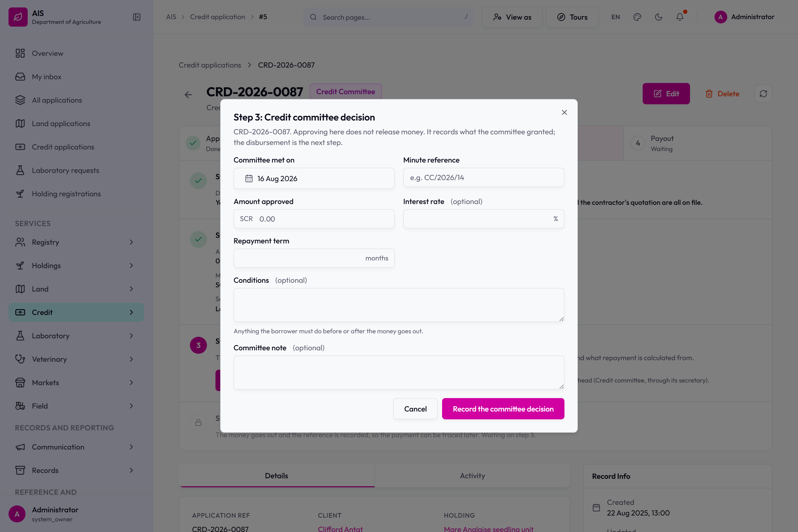Open the color theme palette icon
The height and width of the screenshot is (532, 798).
coord(637,17)
